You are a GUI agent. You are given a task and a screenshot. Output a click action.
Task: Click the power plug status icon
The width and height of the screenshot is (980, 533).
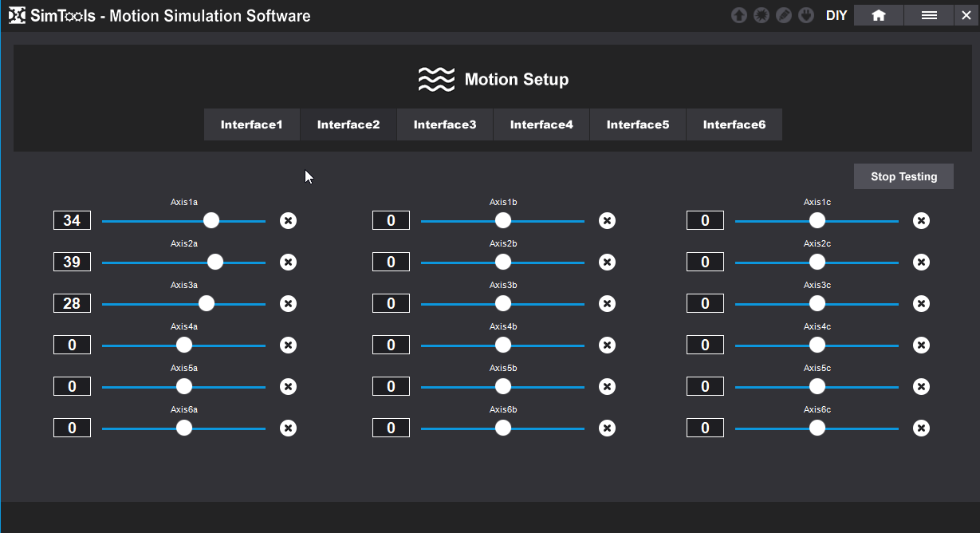806,15
